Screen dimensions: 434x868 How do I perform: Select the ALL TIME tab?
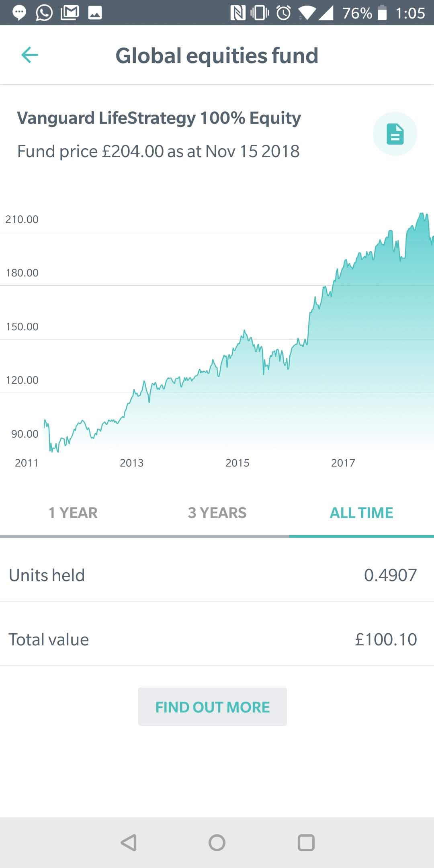pyautogui.click(x=361, y=513)
